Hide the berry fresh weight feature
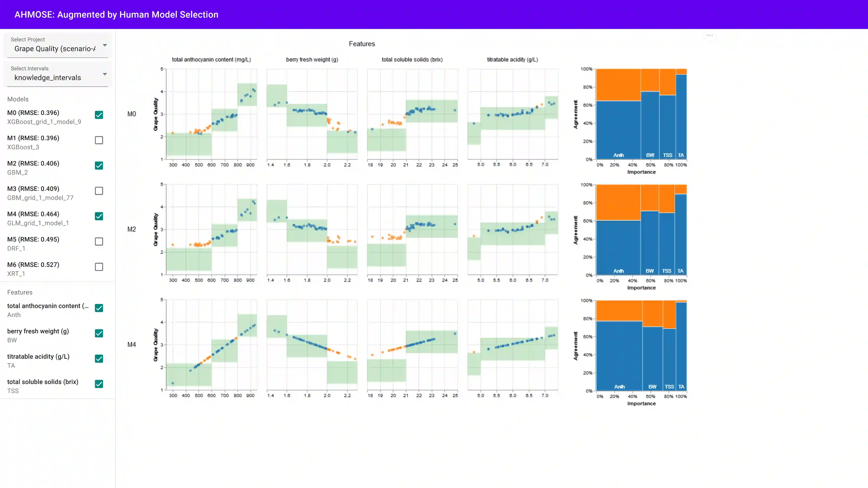 (x=99, y=333)
